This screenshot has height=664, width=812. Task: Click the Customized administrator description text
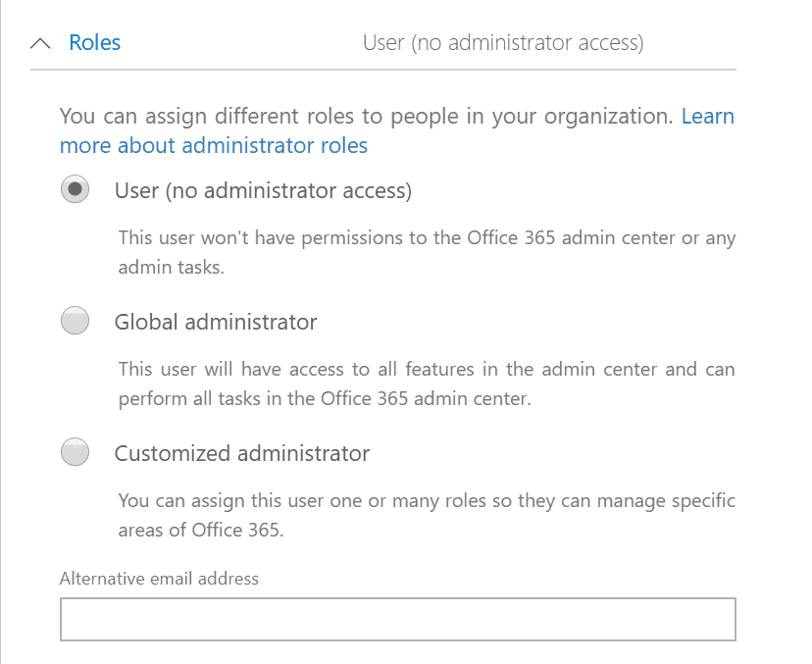tap(427, 515)
